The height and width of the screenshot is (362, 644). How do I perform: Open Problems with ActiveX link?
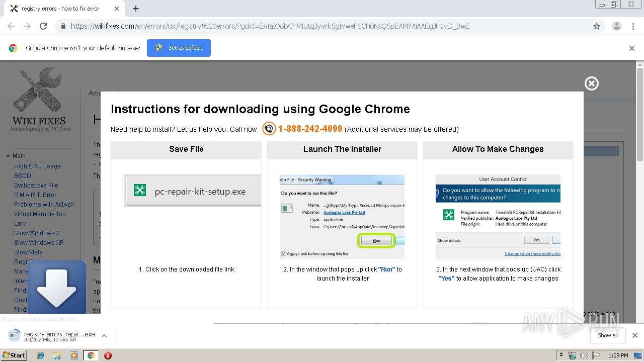pyautogui.click(x=44, y=205)
